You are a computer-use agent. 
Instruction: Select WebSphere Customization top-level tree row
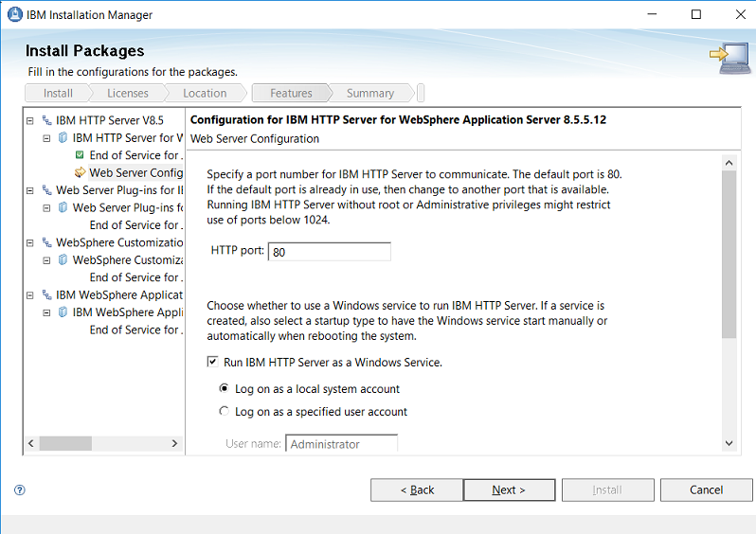pyautogui.click(x=119, y=242)
